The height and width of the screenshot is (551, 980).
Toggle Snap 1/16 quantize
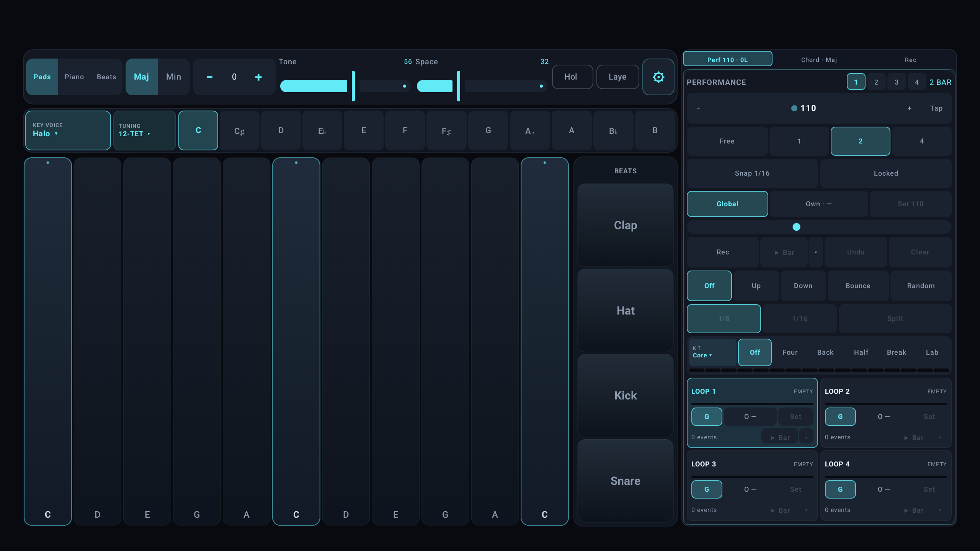pyautogui.click(x=752, y=173)
